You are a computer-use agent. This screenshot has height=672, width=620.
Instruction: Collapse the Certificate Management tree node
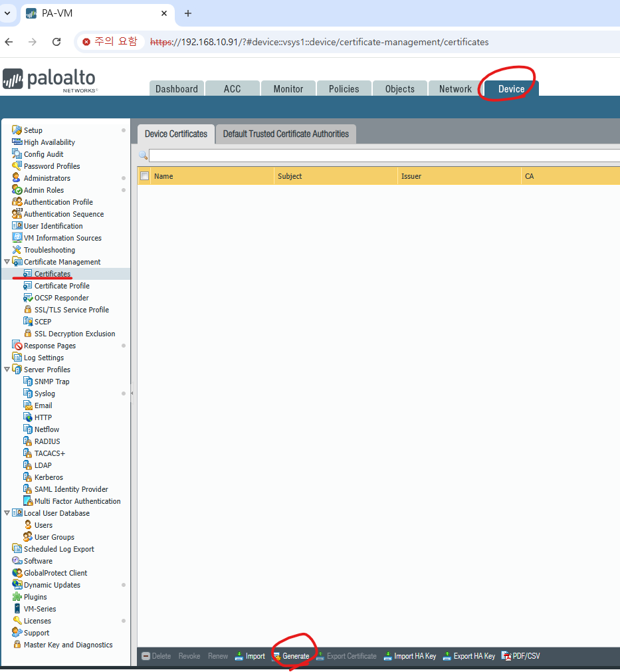point(7,261)
